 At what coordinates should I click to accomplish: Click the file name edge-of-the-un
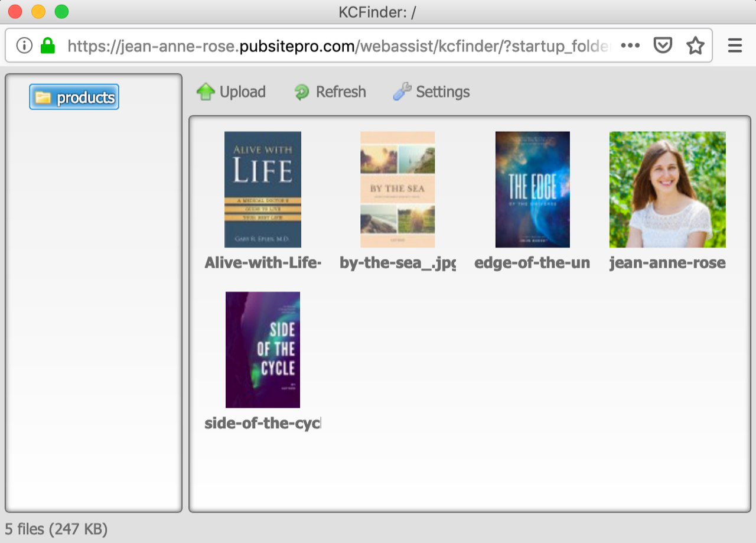coord(532,263)
